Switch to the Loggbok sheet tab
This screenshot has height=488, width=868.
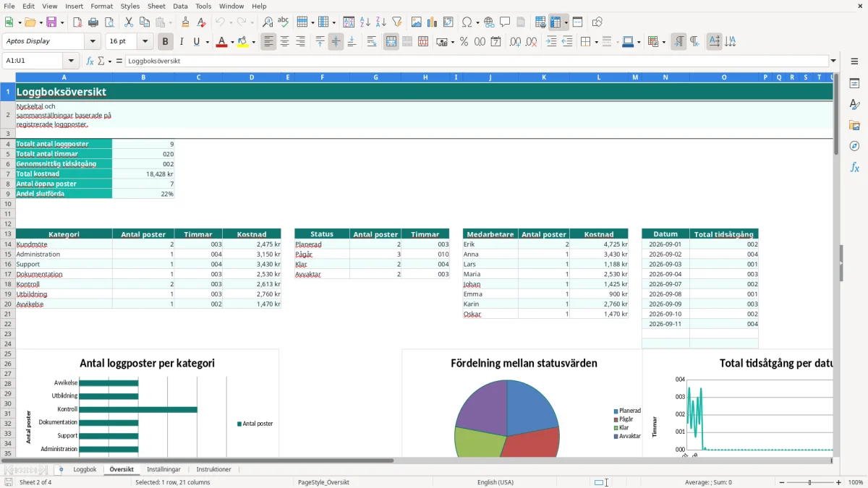pyautogui.click(x=85, y=469)
